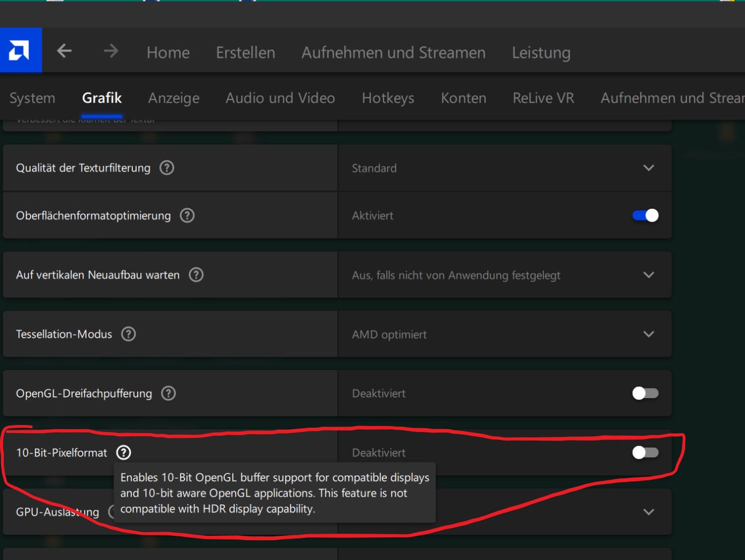Viewport: 745px width, 560px height.
Task: Click Deaktiviert text in 10-Bit-Pixelformat row
Action: [379, 453]
